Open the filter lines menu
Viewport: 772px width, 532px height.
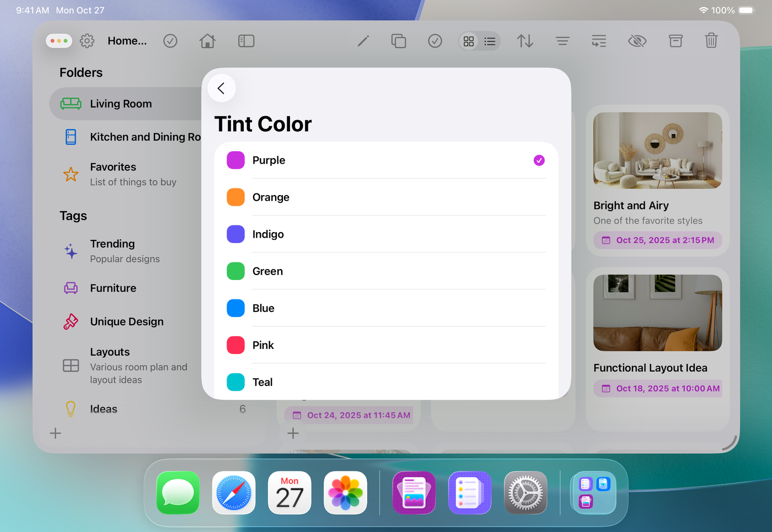562,41
